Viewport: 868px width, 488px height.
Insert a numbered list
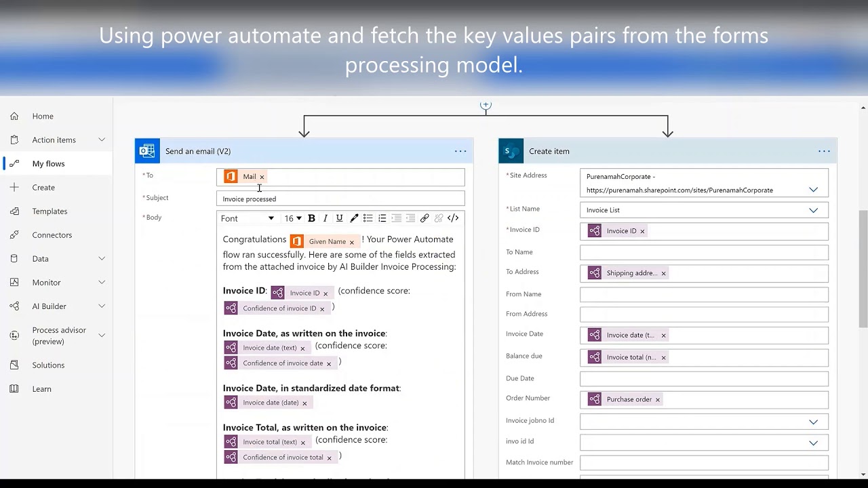point(382,218)
